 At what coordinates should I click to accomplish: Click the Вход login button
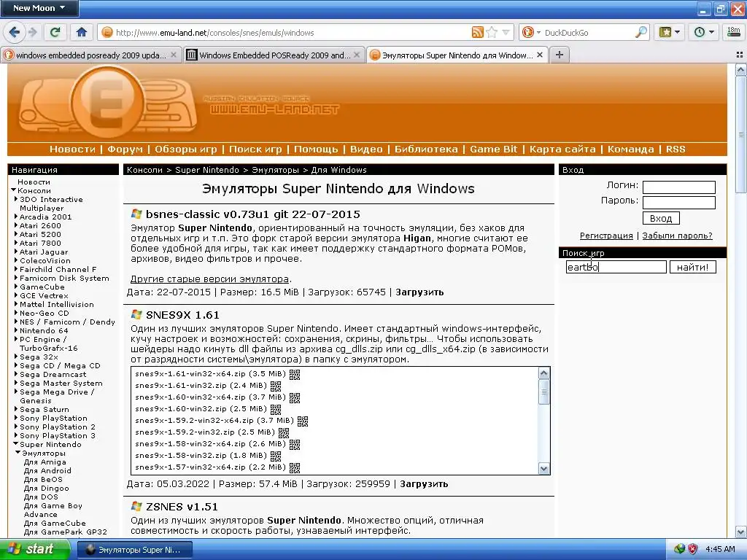[661, 219]
